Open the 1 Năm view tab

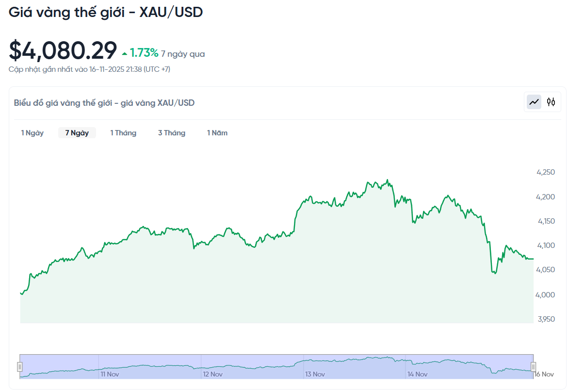(217, 132)
